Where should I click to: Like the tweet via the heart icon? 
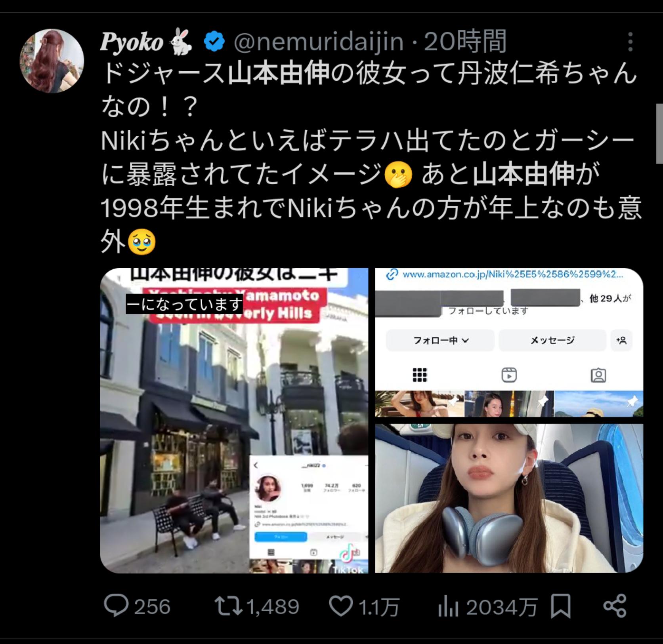point(341,606)
